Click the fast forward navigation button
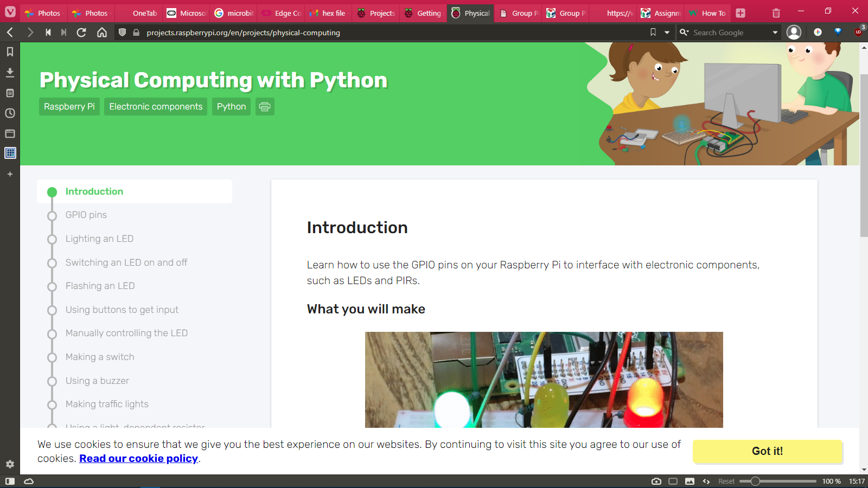The width and height of the screenshot is (868, 488). tap(64, 33)
